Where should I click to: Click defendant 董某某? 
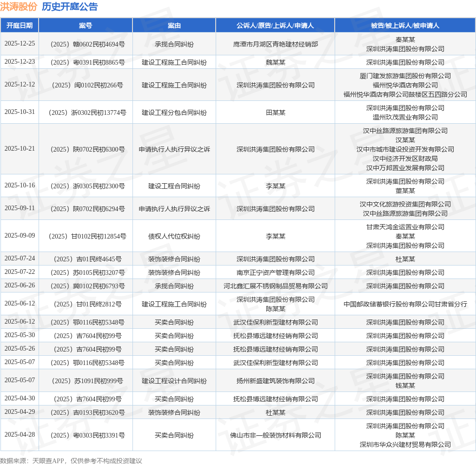[x=405, y=191]
